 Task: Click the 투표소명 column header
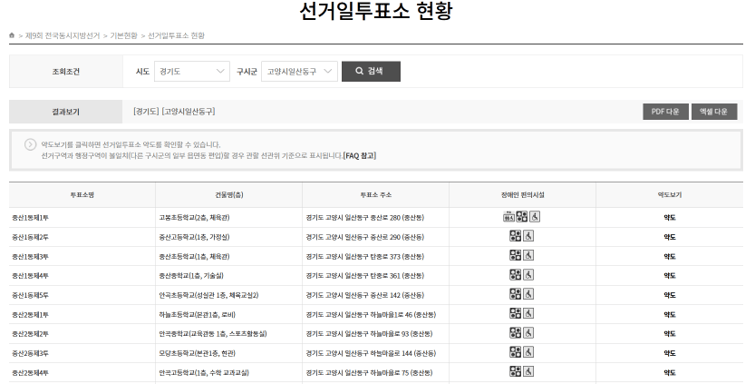tap(82, 195)
